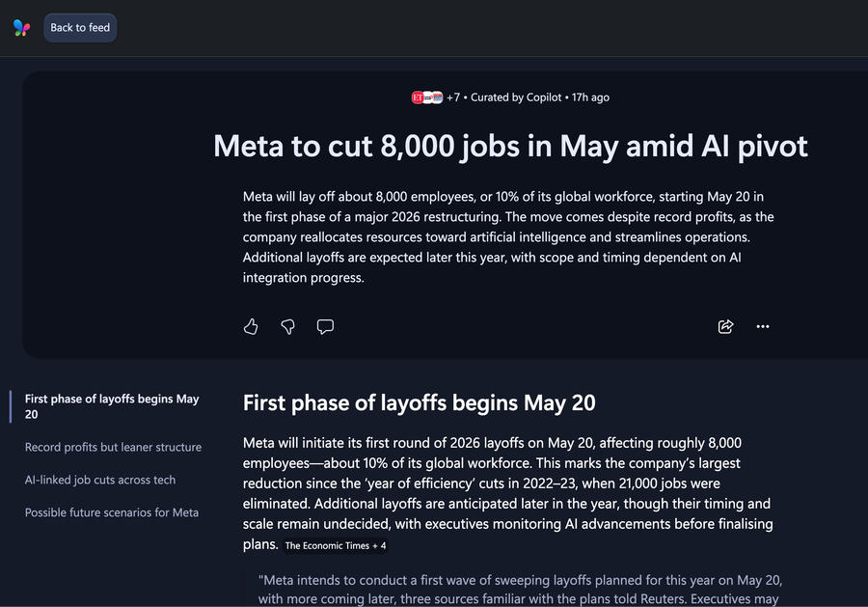
Task: Select AI-linked job cuts across tech section
Action: click(100, 480)
